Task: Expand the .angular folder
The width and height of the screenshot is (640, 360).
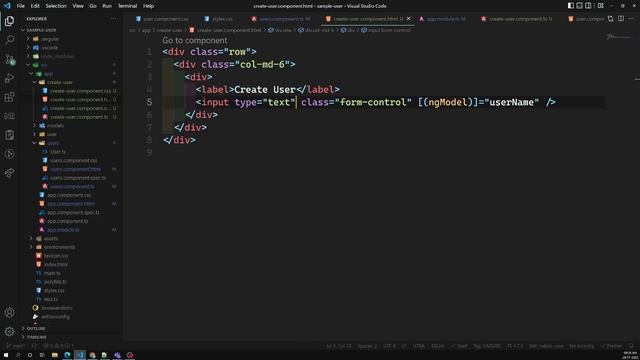Action: (x=50, y=39)
